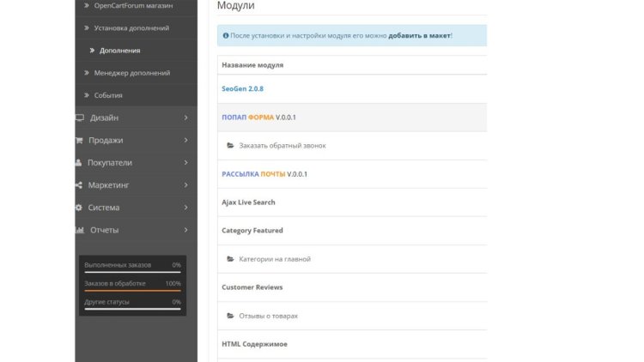Select События in the sidebar

point(108,95)
